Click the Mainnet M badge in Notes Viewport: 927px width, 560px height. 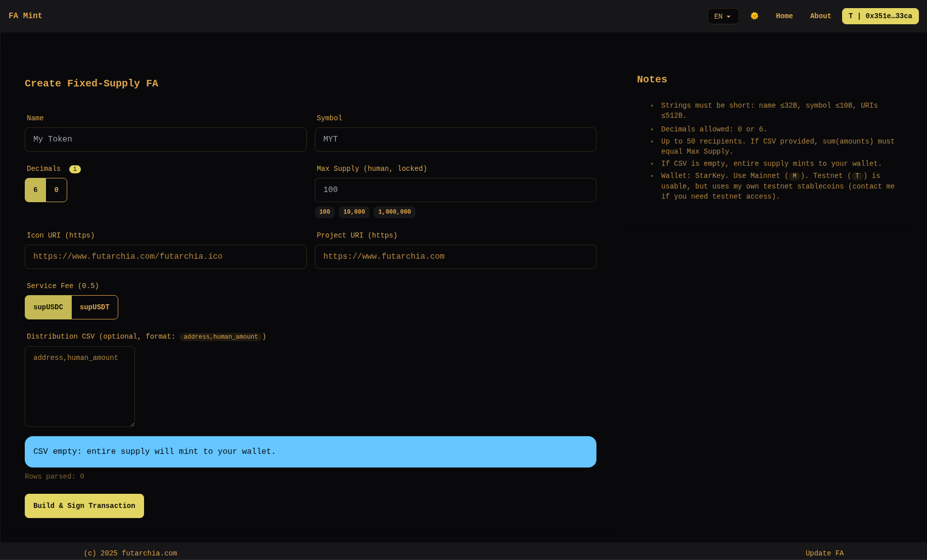click(795, 176)
